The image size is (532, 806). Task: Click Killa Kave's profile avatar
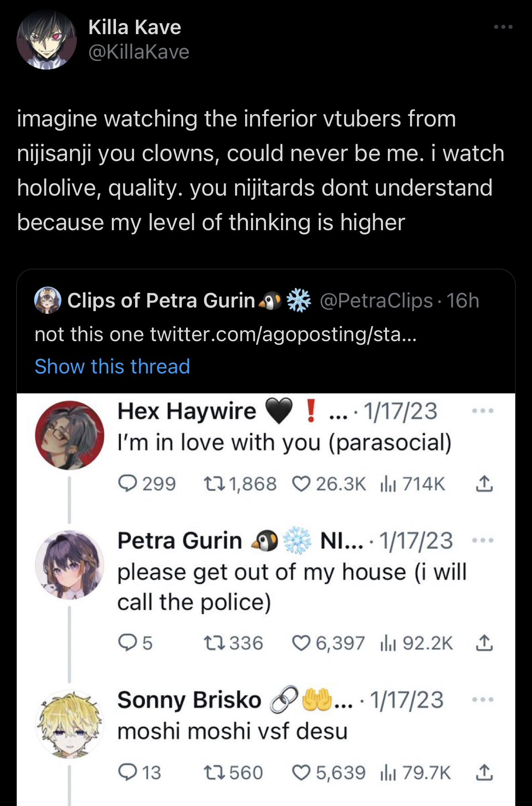[x=46, y=40]
